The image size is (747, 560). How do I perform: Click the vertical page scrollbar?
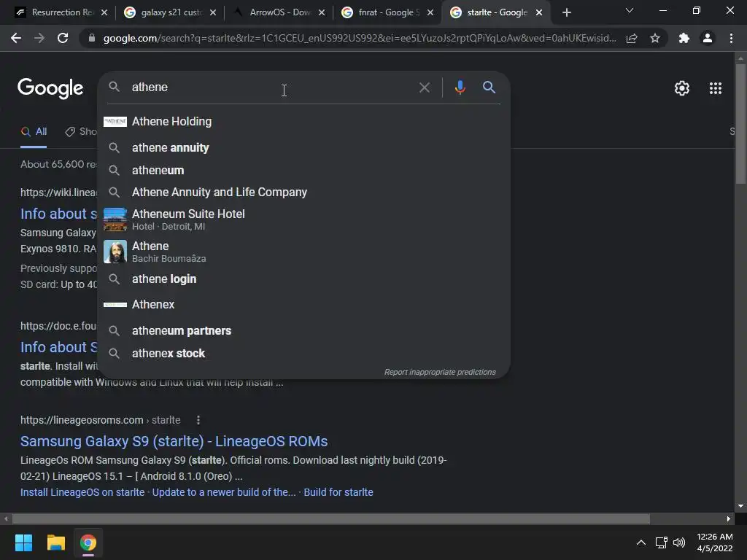pyautogui.click(x=740, y=122)
